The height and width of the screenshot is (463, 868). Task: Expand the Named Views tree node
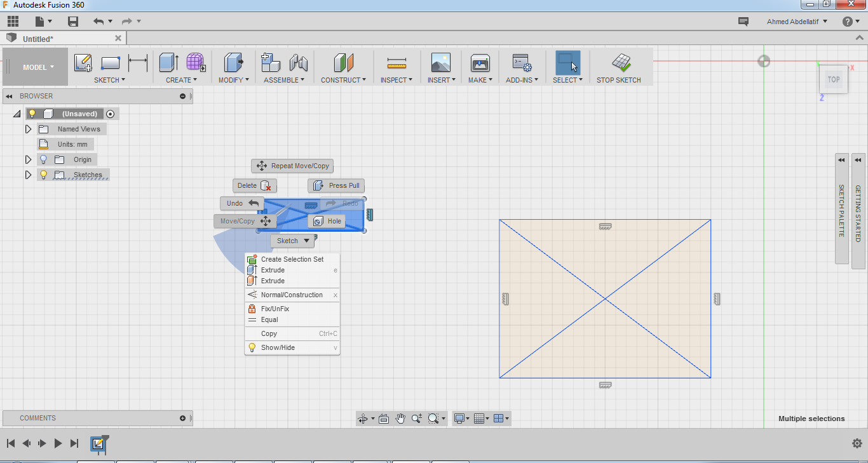point(28,129)
